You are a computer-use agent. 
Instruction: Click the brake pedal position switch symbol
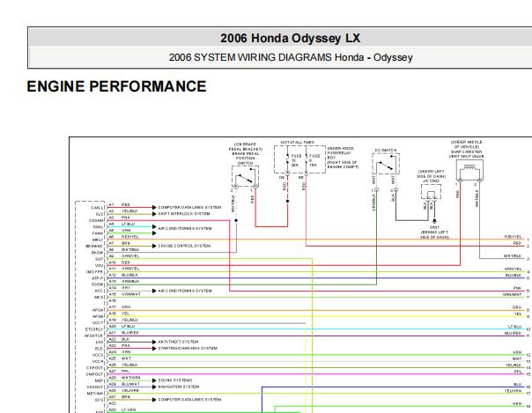point(246,176)
